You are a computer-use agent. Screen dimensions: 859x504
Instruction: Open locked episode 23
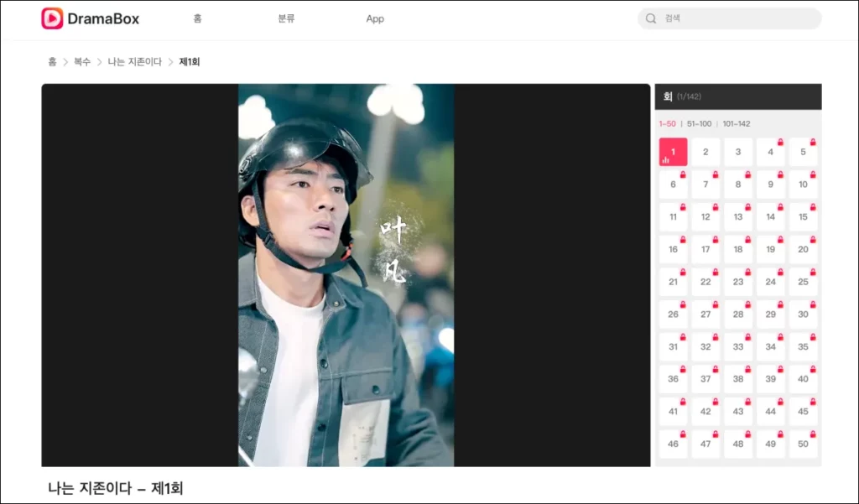tap(738, 282)
